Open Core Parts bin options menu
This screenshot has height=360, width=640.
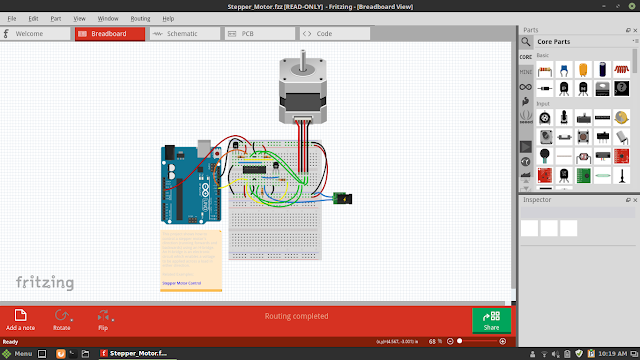pyautogui.click(x=636, y=41)
